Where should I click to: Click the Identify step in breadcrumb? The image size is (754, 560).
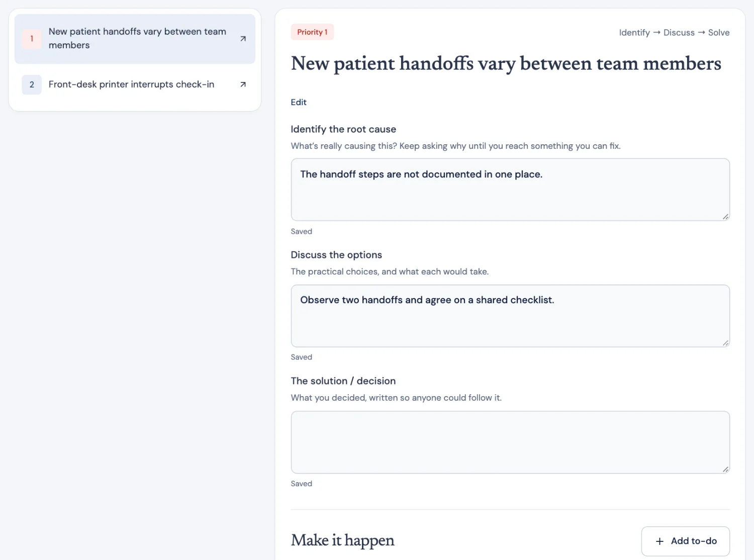pyautogui.click(x=634, y=33)
